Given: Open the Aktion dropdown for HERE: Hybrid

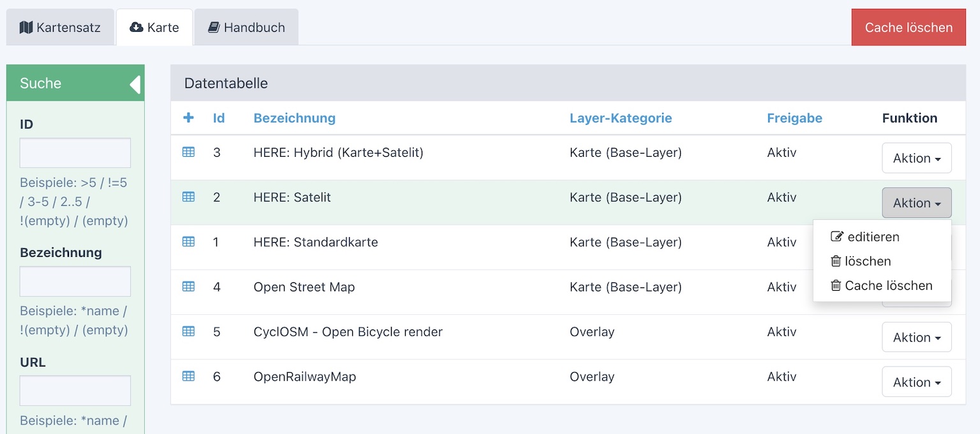Looking at the screenshot, I should [917, 158].
